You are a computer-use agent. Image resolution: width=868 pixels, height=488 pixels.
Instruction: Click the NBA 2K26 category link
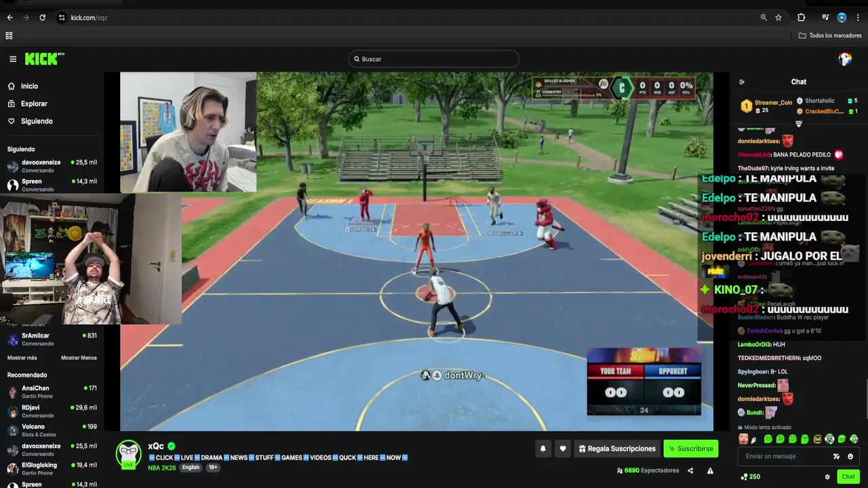(161, 468)
